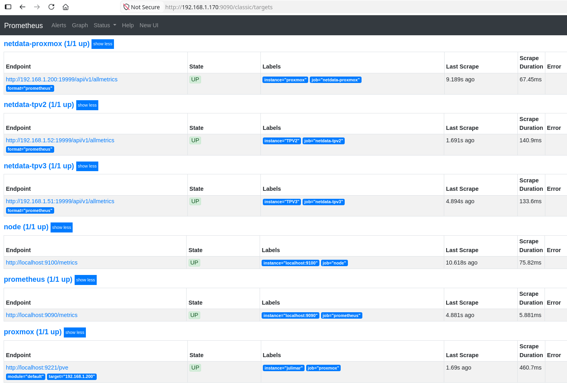Click the netdata-tpv3 (1/1 up) heading link
This screenshot has height=392, width=567.
click(39, 166)
